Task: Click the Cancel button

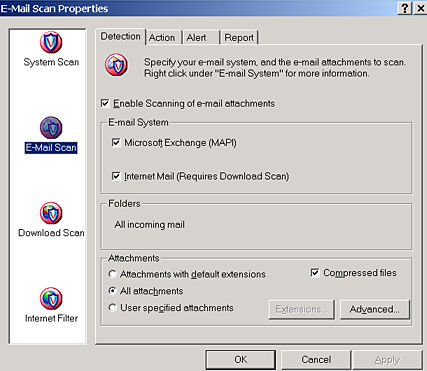Action: 316,360
